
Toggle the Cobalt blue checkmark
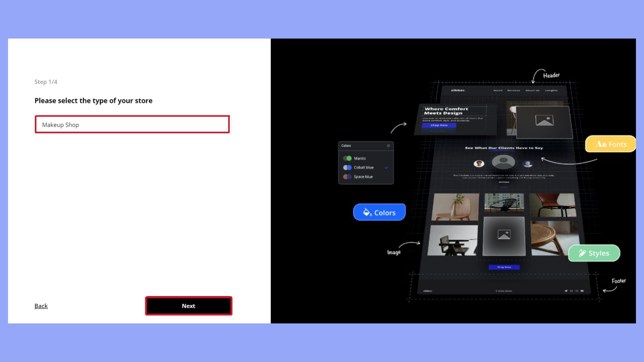tap(387, 168)
